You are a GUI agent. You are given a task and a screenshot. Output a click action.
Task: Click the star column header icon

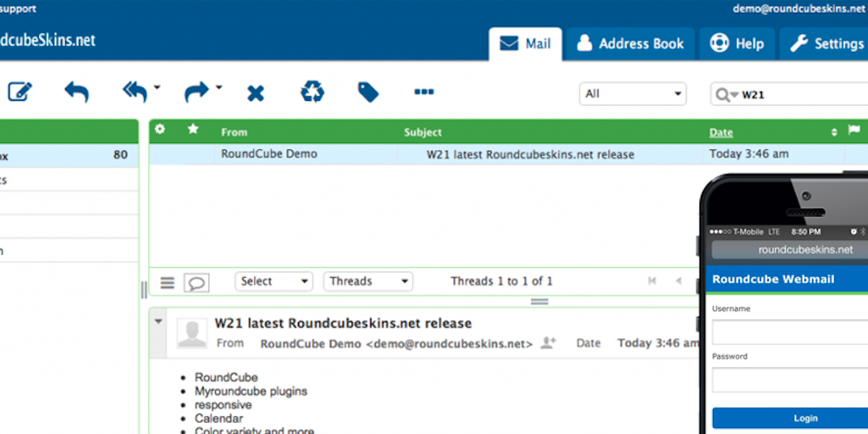pyautogui.click(x=193, y=129)
